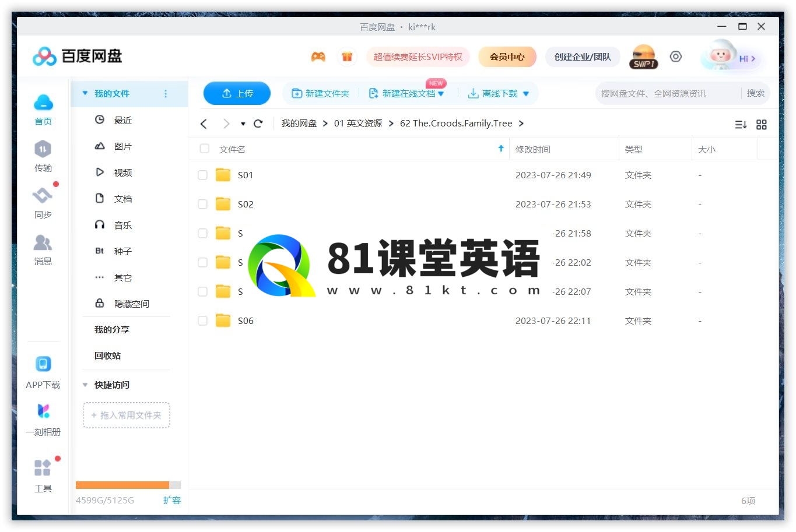
Task: Open 会员中心 button
Action: click(x=507, y=57)
